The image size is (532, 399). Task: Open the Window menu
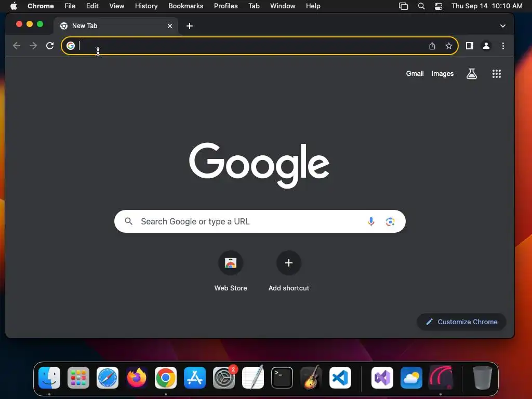[283, 6]
